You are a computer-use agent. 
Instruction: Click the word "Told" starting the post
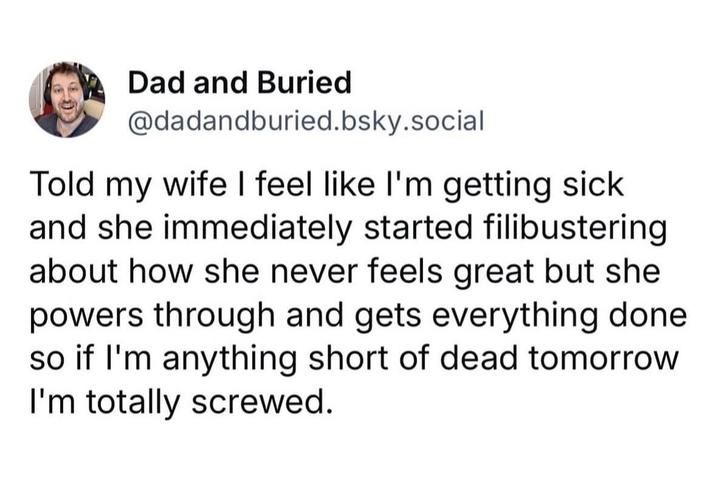pyautogui.click(x=62, y=186)
